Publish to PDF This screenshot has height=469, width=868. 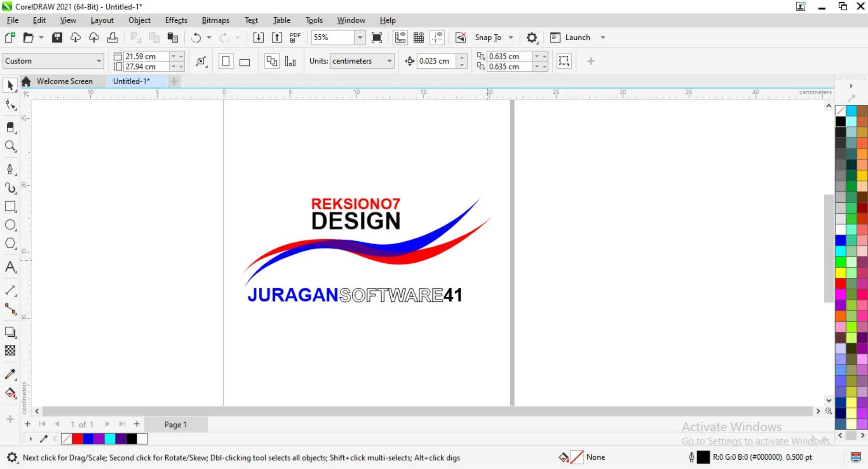click(x=295, y=37)
